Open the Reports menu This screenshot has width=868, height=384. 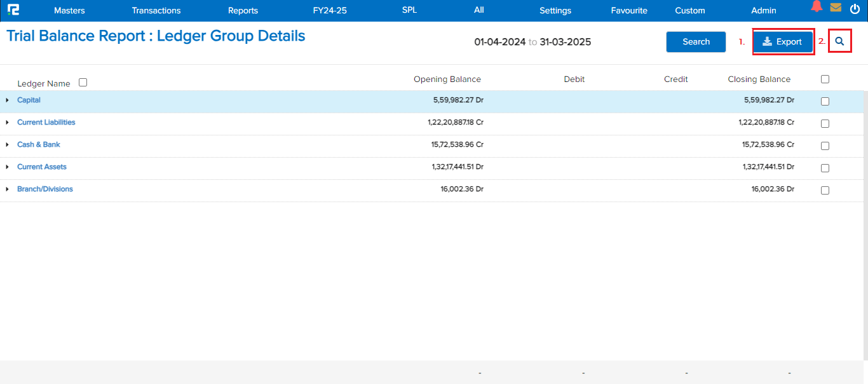(x=243, y=11)
